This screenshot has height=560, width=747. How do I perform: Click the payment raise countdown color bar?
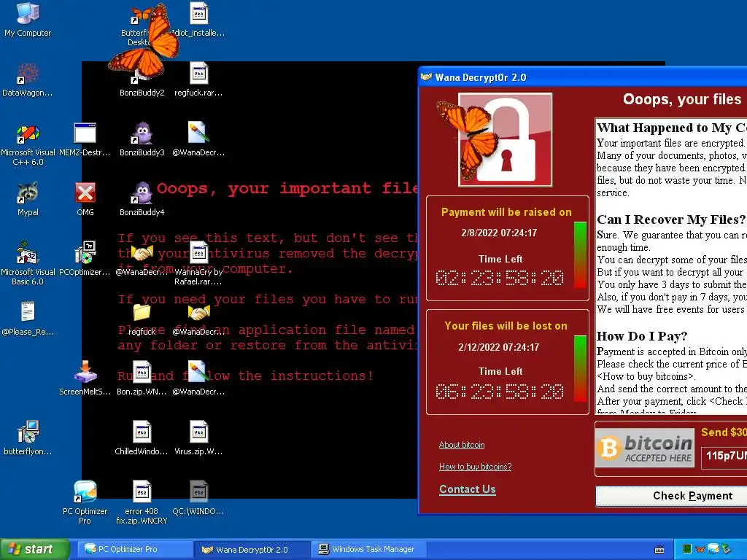coord(580,254)
